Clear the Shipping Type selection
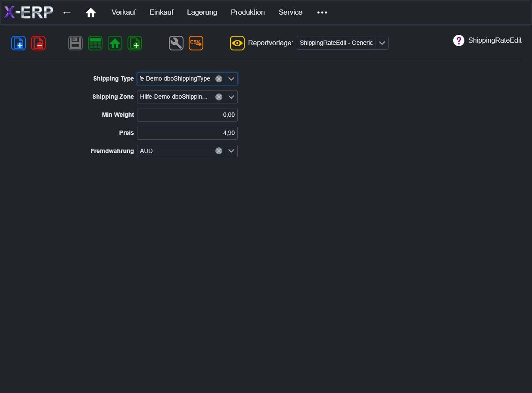 click(219, 79)
